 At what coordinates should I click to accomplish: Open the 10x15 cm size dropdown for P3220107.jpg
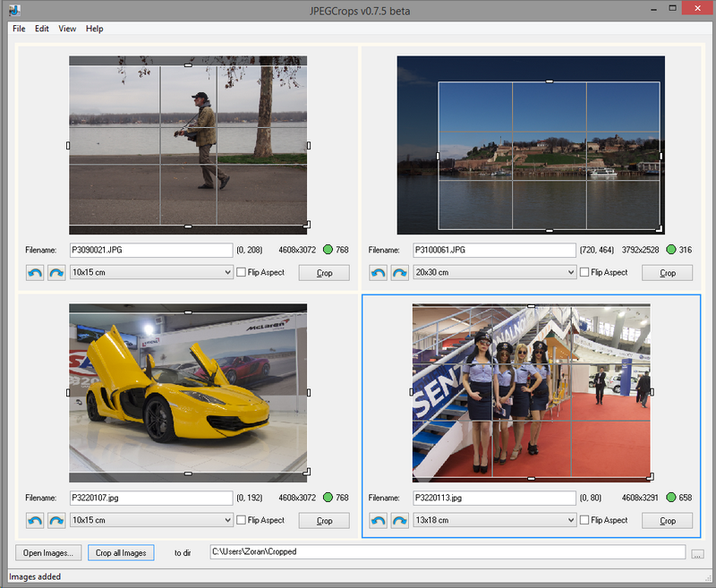tap(151, 520)
